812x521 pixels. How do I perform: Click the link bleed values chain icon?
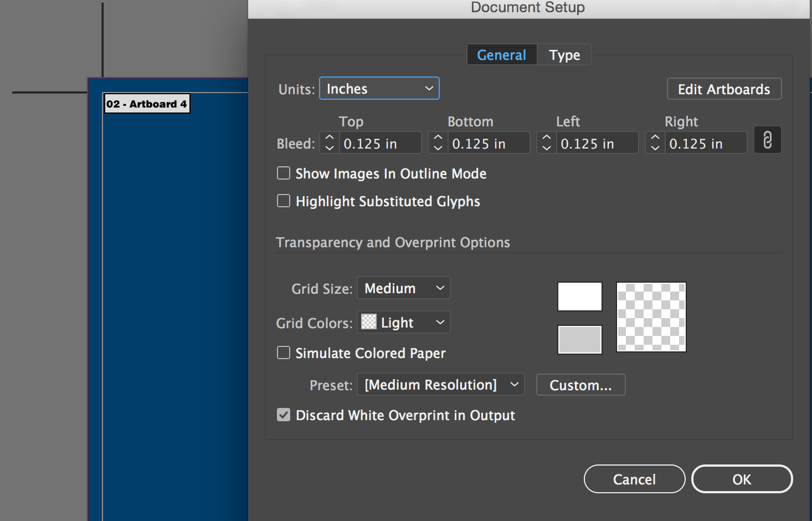tap(767, 140)
